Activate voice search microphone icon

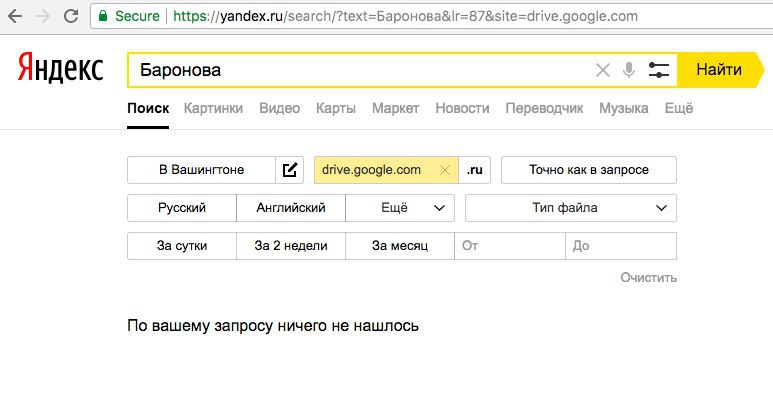(629, 70)
